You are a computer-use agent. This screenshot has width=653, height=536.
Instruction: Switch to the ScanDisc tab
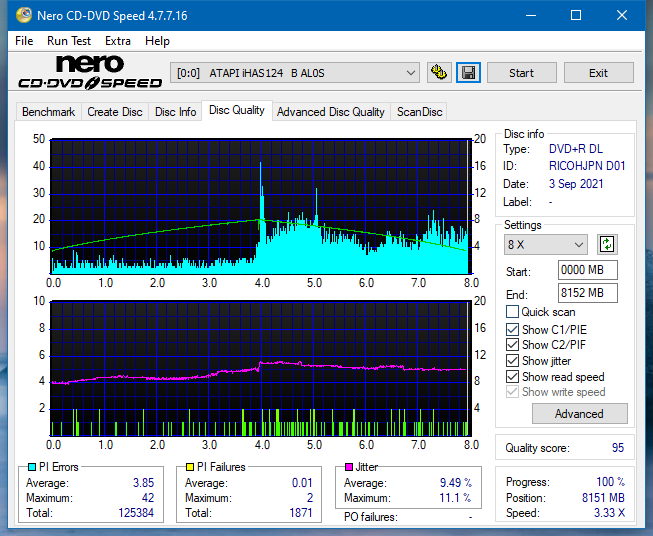click(x=419, y=112)
